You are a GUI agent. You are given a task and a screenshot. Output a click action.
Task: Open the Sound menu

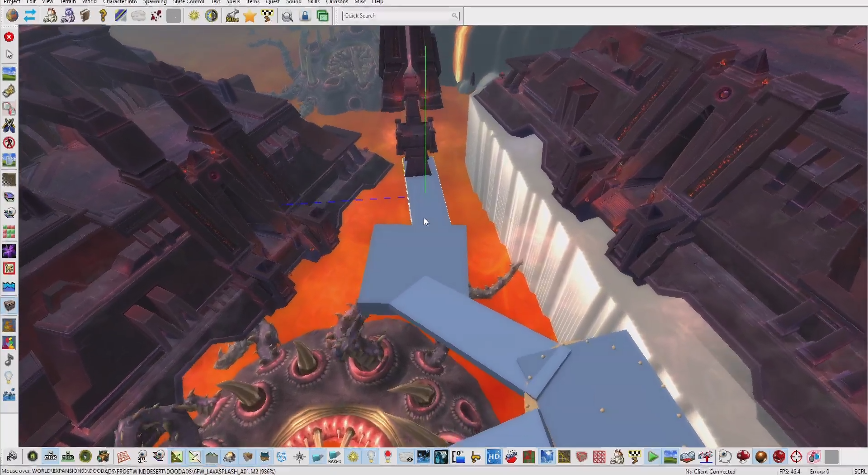point(294,2)
